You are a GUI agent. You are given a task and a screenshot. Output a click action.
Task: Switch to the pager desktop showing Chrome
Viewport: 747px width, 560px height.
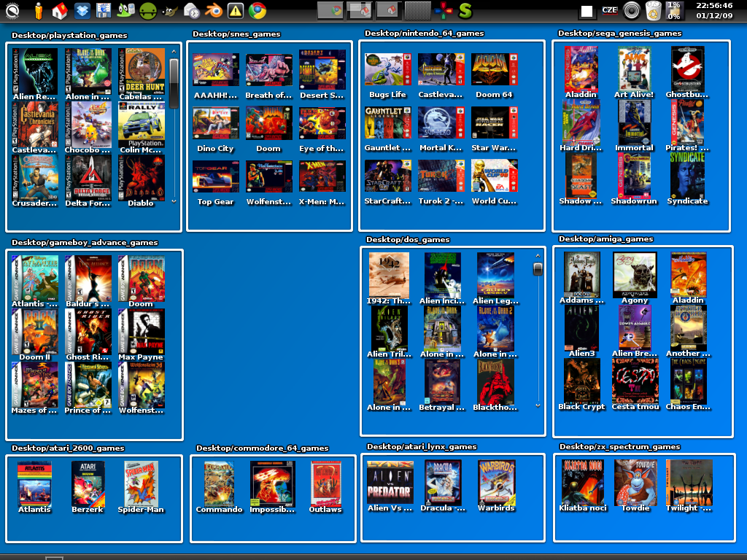tap(330, 10)
